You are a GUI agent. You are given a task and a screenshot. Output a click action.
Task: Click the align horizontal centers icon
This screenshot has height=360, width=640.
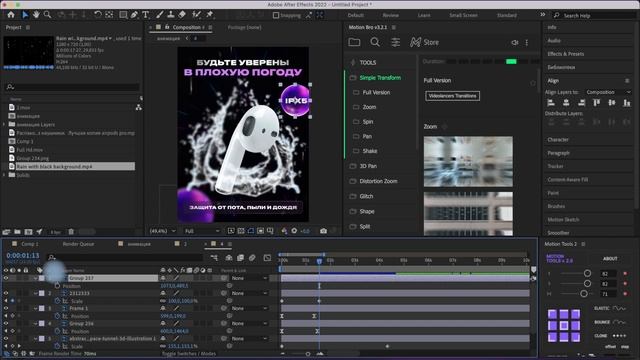pyautogui.click(x=566, y=103)
